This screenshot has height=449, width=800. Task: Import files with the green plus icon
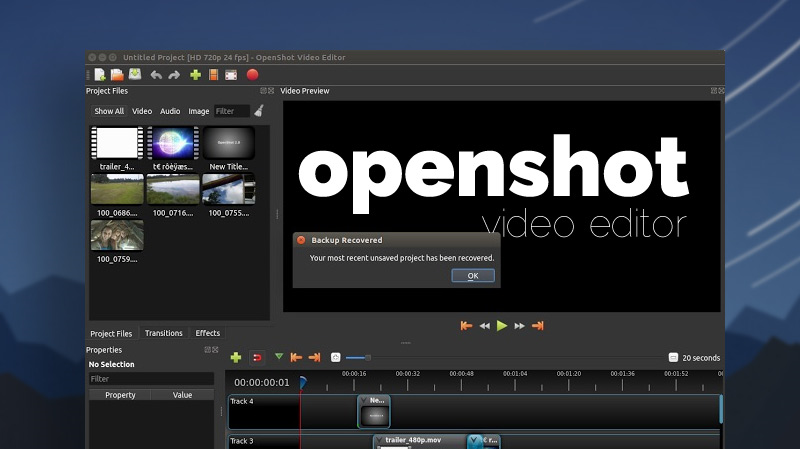pos(195,74)
